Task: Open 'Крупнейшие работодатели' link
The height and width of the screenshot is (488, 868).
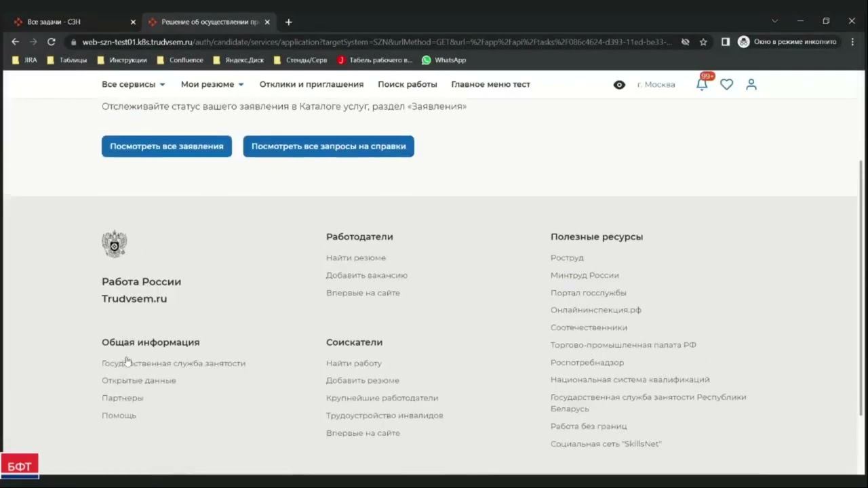Action: (x=382, y=398)
